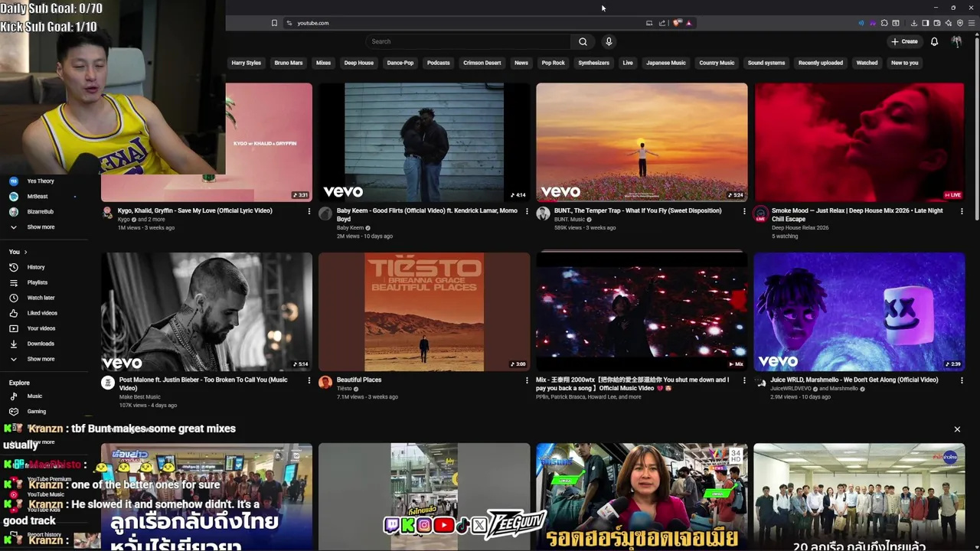Play the Post Malone black-and-white thumbnail
This screenshot has height=551, width=980.
pos(207,312)
